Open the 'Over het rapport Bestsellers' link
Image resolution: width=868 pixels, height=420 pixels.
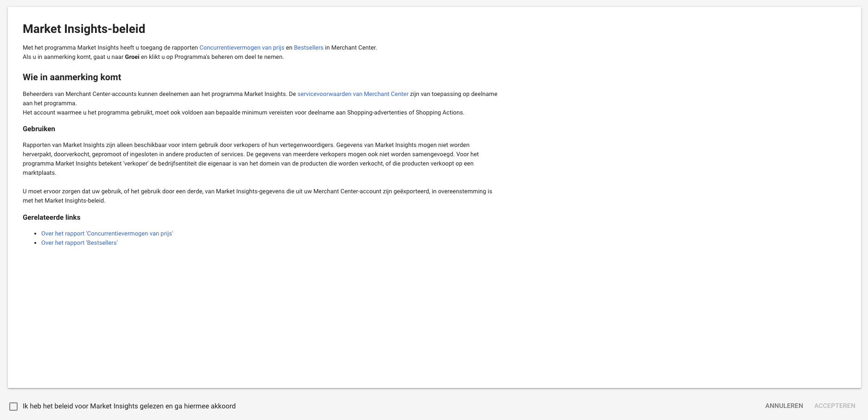point(79,243)
